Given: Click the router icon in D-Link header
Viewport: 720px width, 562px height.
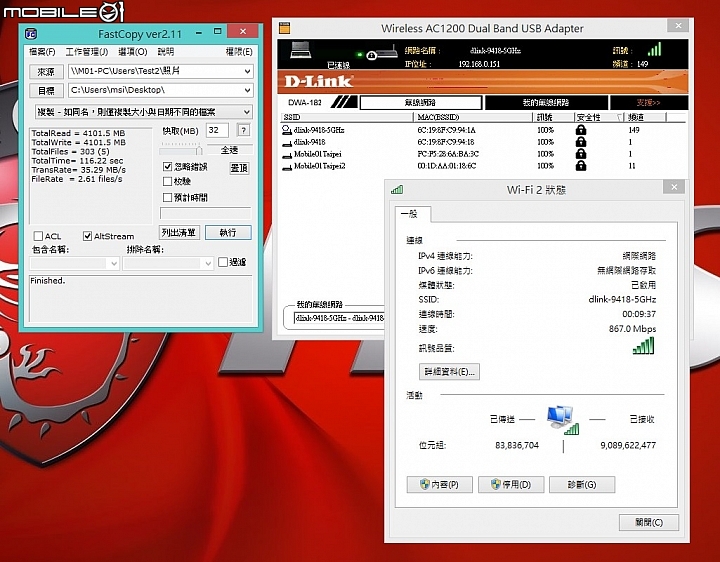Looking at the screenshot, I should point(387,52).
